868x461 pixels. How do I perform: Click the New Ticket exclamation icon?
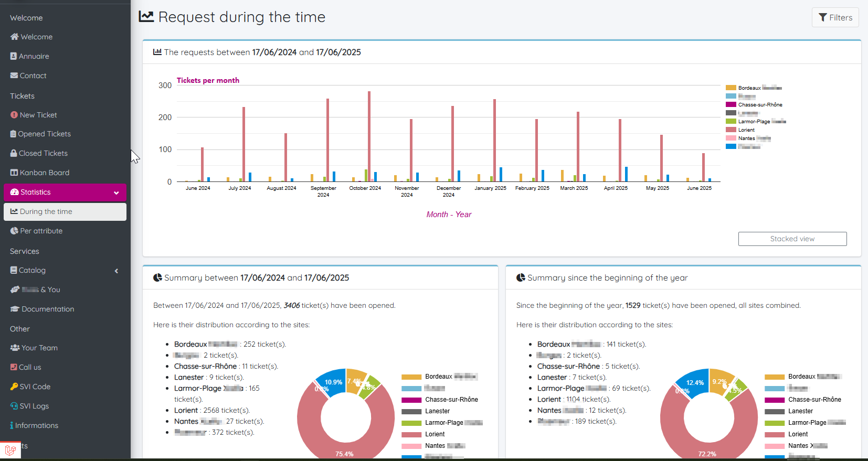click(x=14, y=115)
